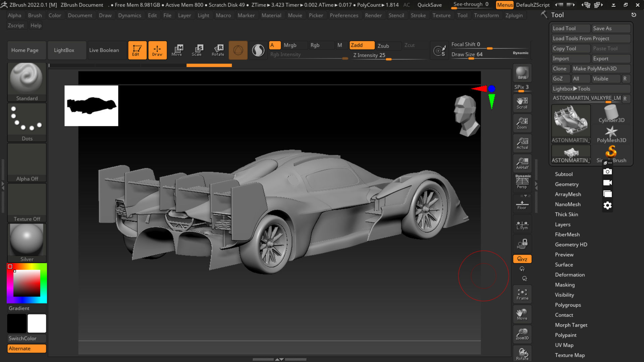Pick a hue in the color picker
This screenshot has height=362, width=644.
tap(27, 283)
